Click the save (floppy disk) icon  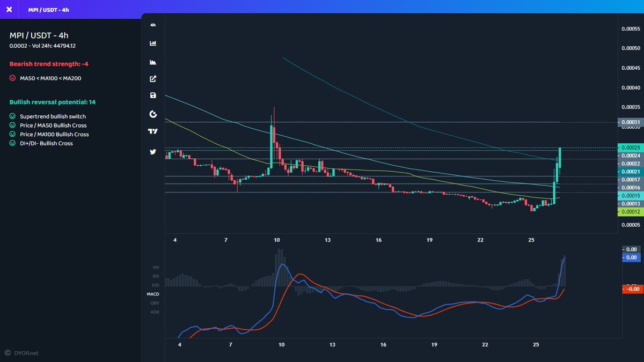click(x=153, y=95)
